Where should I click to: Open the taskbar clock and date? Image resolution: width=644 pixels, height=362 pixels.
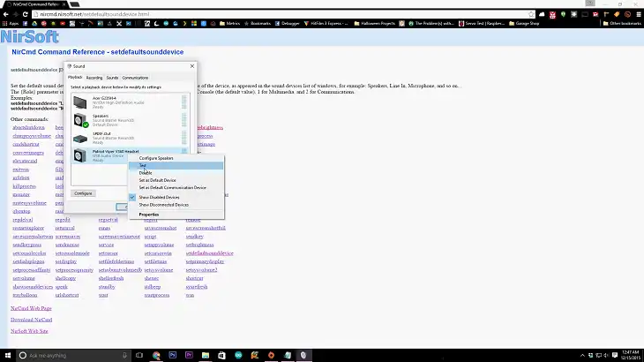(x=631, y=355)
